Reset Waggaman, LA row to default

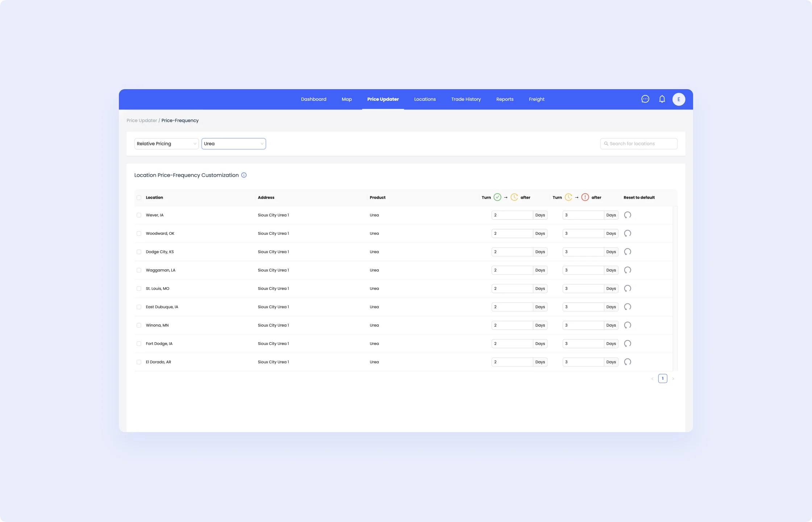point(627,270)
